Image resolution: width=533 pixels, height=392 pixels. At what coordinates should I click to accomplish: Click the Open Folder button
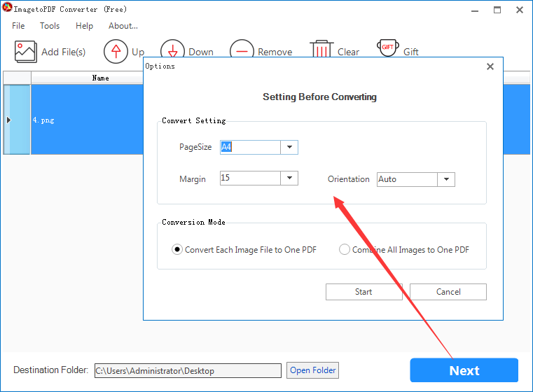click(313, 370)
